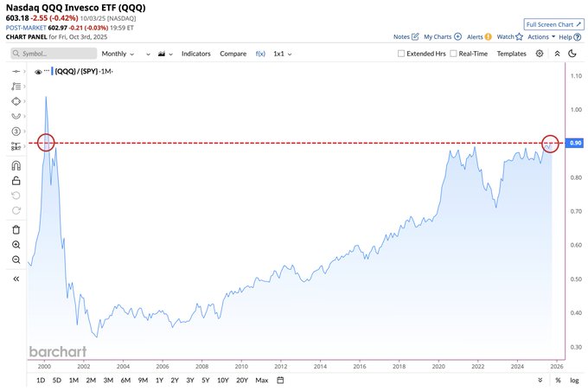This screenshot has width=588, height=391.
Task: Enable the Real-Time checkbox
Action: [453, 54]
